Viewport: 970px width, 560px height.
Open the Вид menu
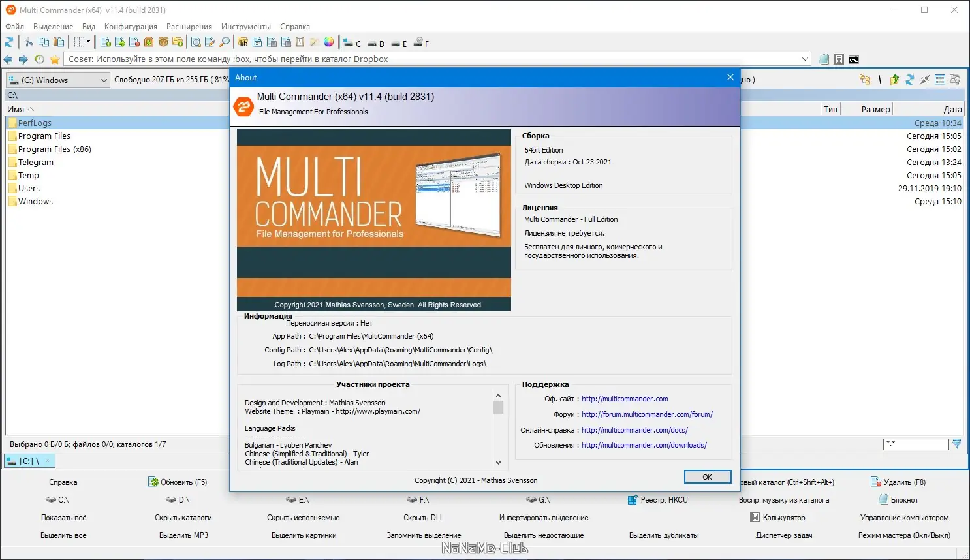[89, 27]
